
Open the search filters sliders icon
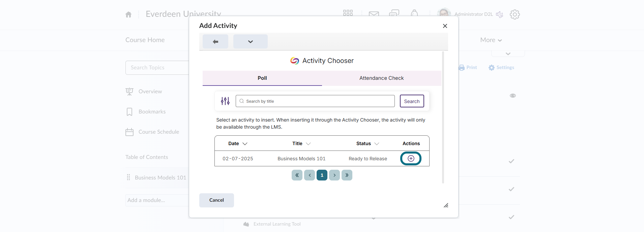(225, 101)
